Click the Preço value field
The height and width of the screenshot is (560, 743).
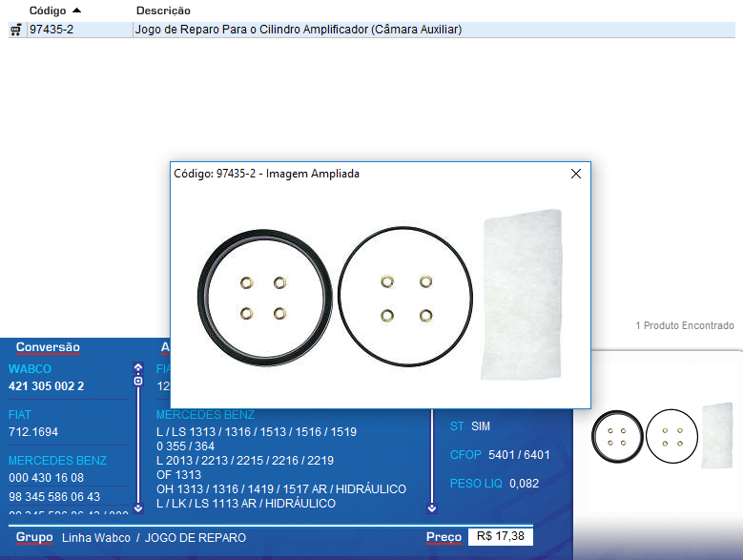(500, 537)
